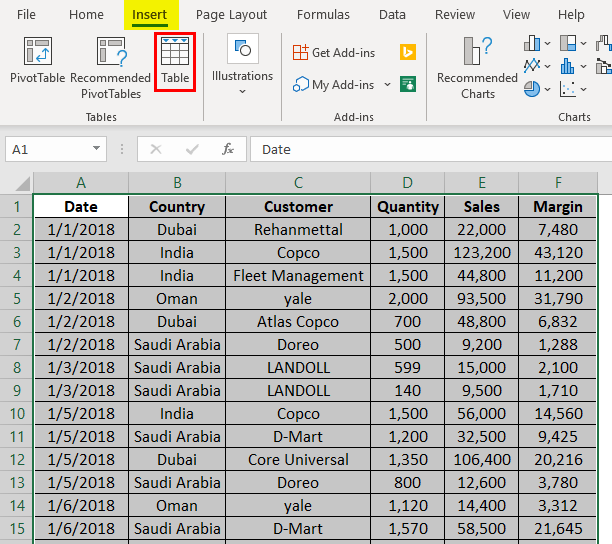The image size is (612, 544).
Task: Select the cell containing Fleet Management
Action: [x=298, y=276]
